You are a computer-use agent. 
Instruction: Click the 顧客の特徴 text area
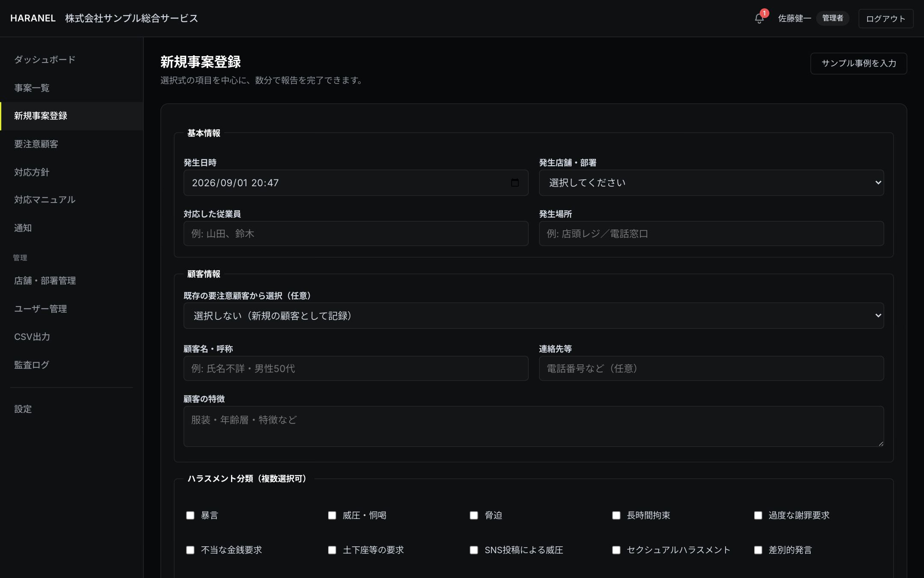(x=533, y=426)
